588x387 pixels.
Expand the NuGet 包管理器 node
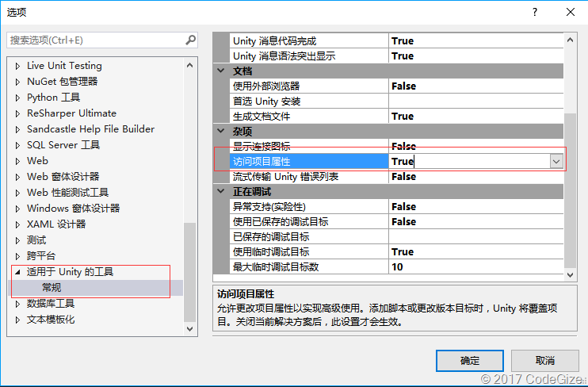(17, 82)
